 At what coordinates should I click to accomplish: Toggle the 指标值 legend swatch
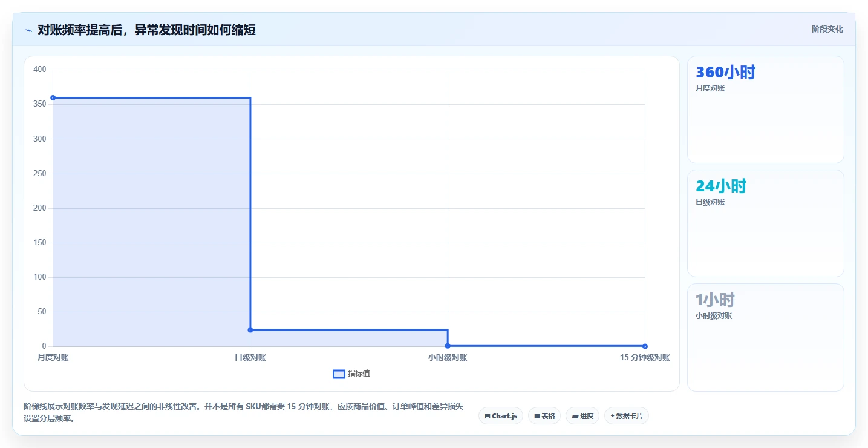pyautogui.click(x=339, y=374)
